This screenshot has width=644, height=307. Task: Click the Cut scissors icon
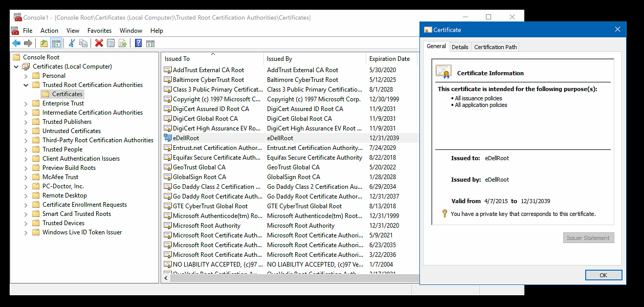click(72, 43)
